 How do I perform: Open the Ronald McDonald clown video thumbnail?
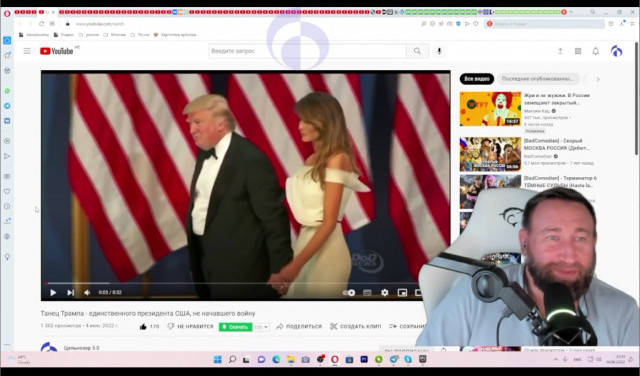pyautogui.click(x=490, y=109)
